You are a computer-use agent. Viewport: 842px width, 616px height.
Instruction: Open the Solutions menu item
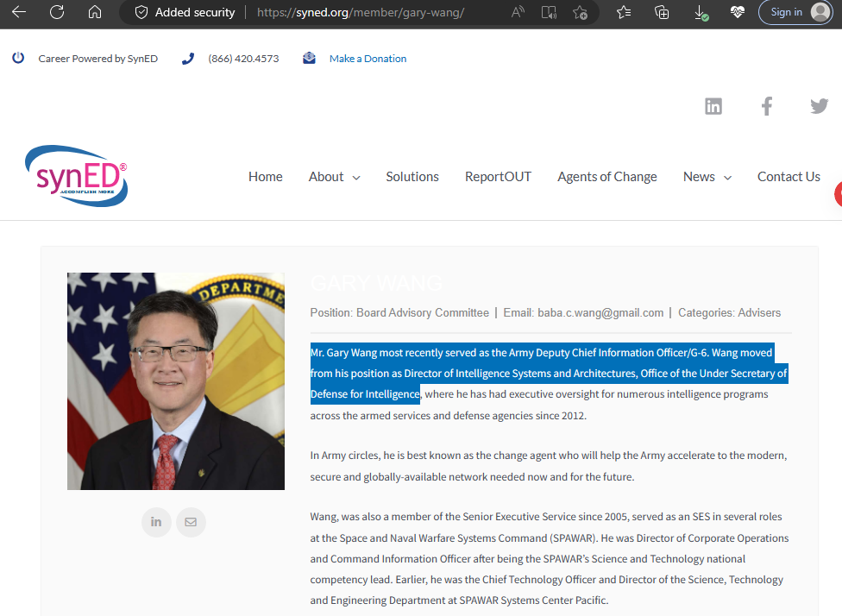pos(412,177)
